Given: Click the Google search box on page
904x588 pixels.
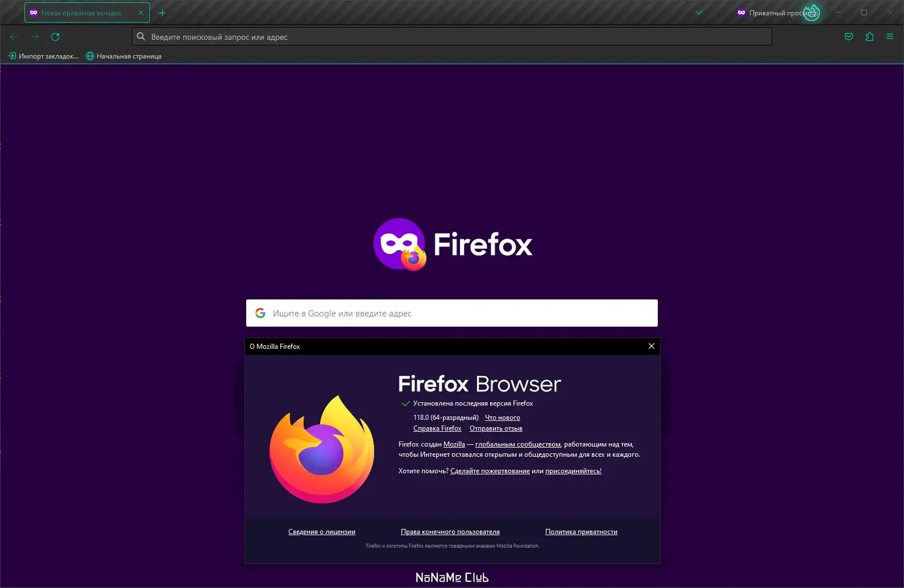Looking at the screenshot, I should coord(452,313).
